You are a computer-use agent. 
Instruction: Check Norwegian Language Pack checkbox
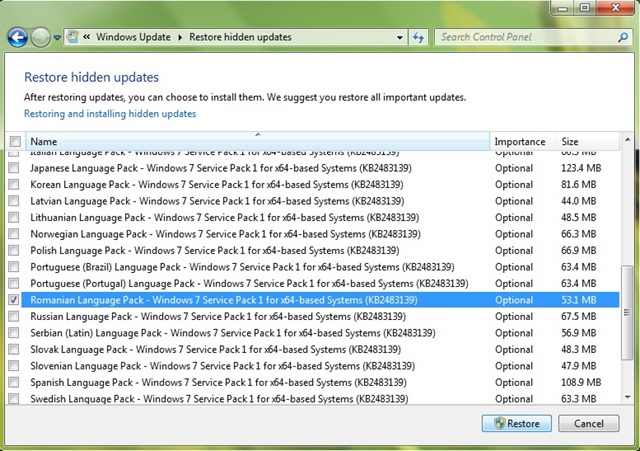tap(14, 234)
